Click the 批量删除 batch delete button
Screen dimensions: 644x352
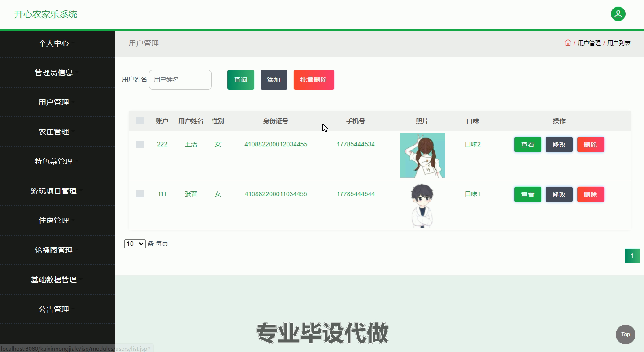point(314,80)
